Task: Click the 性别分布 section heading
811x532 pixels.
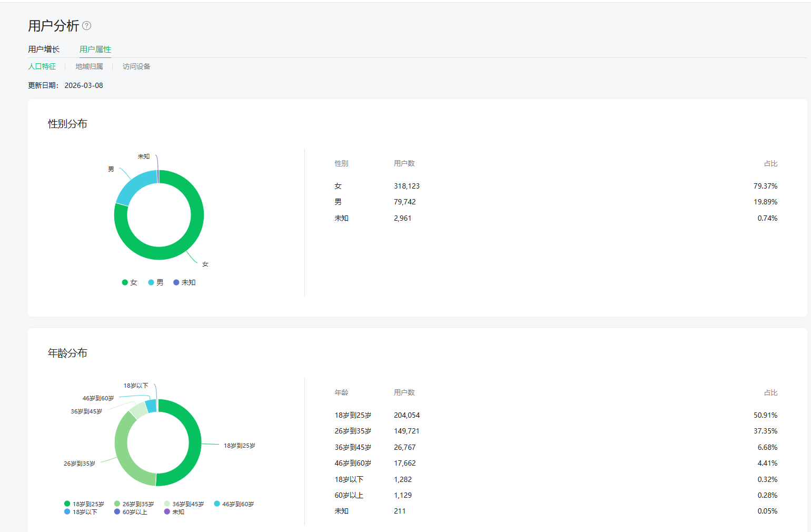Action: coord(67,124)
